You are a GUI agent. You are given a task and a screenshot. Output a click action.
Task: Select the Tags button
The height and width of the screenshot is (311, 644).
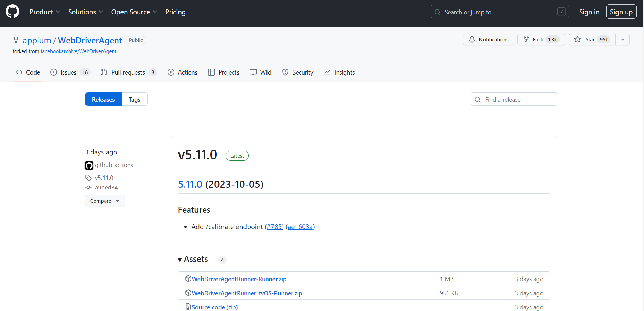click(134, 99)
